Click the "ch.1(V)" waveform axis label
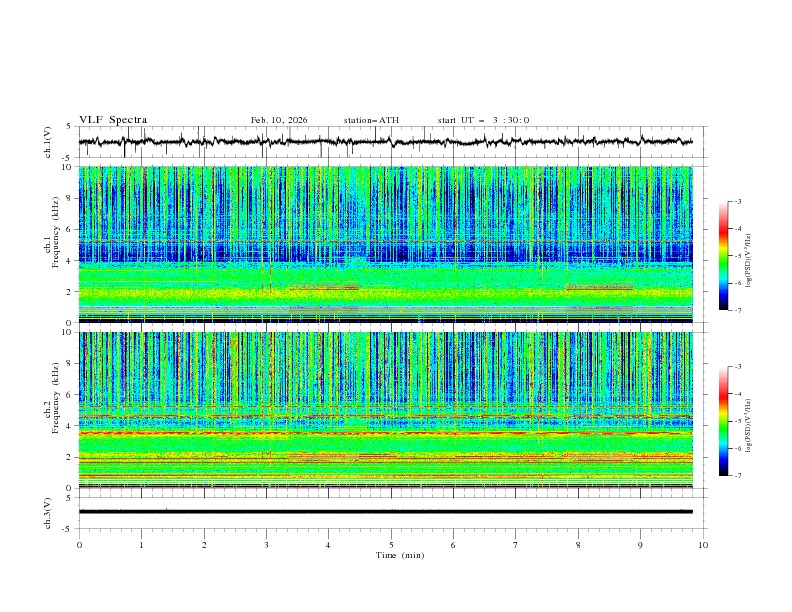 point(48,142)
